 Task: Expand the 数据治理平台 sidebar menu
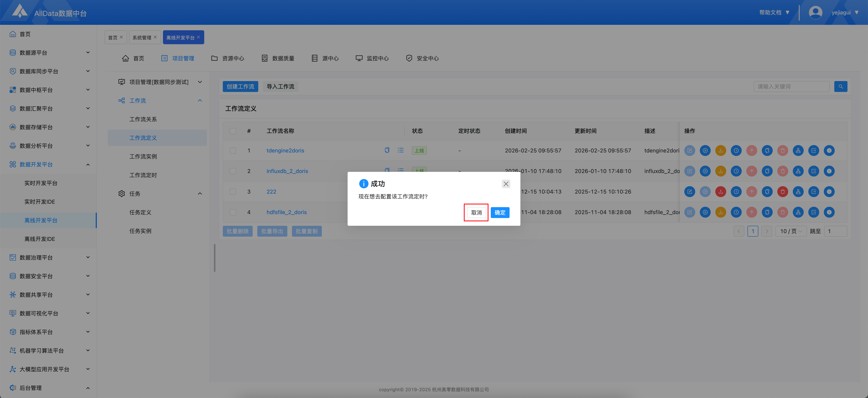pos(50,257)
